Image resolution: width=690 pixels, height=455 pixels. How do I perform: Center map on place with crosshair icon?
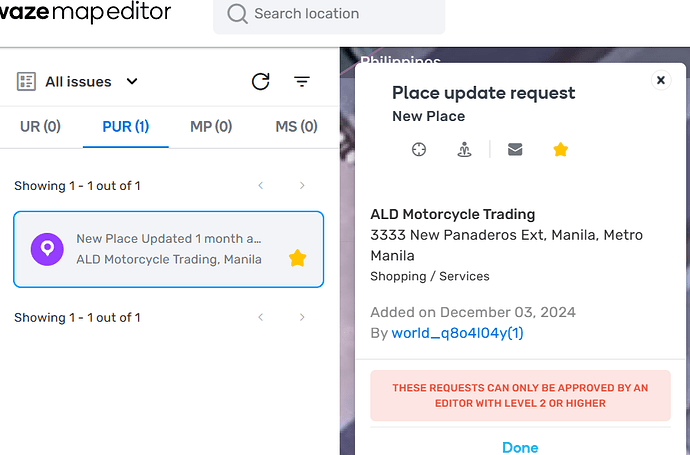(x=418, y=150)
